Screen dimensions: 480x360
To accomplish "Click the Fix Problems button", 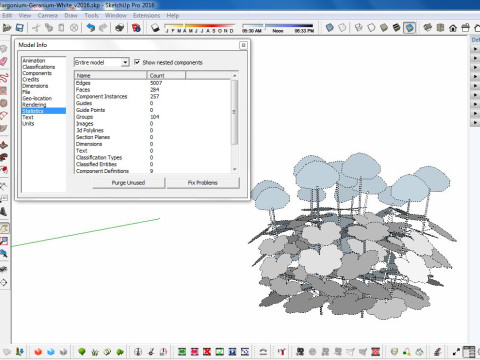I will click(x=203, y=183).
